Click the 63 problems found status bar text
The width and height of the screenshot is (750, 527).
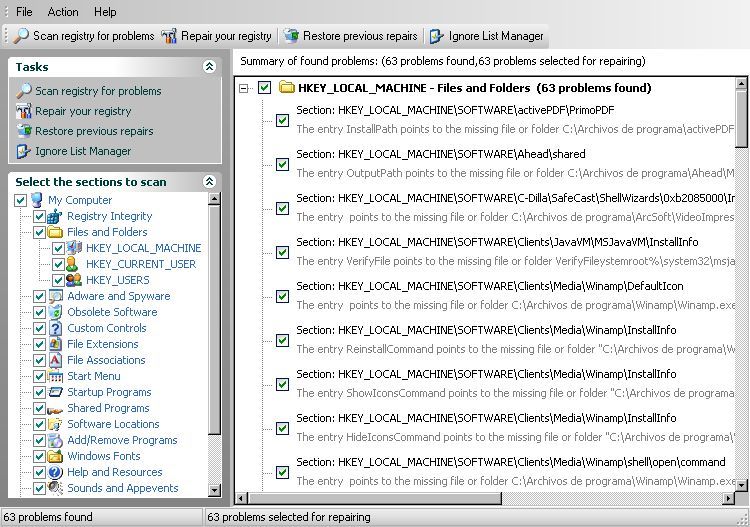click(x=48, y=517)
